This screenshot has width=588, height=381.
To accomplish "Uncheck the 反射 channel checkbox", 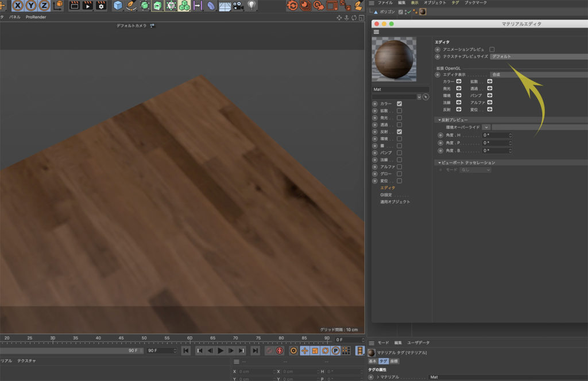I will click(400, 131).
